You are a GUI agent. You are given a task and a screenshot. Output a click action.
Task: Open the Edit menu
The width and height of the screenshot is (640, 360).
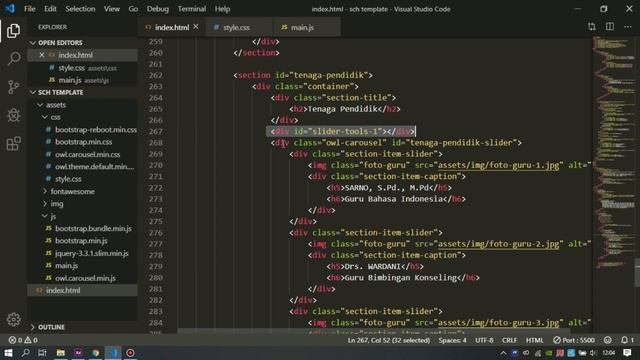pos(50,9)
